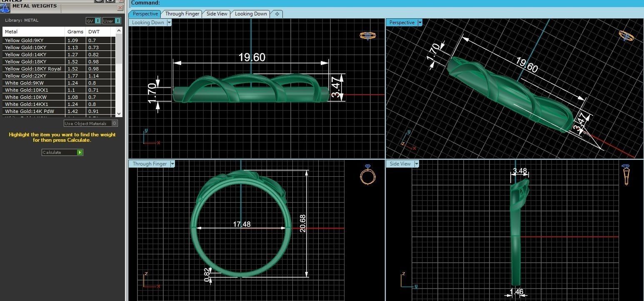Click the Through Finger viewport title label
Image resolution: width=644 pixels, height=301 pixels.
[149, 164]
